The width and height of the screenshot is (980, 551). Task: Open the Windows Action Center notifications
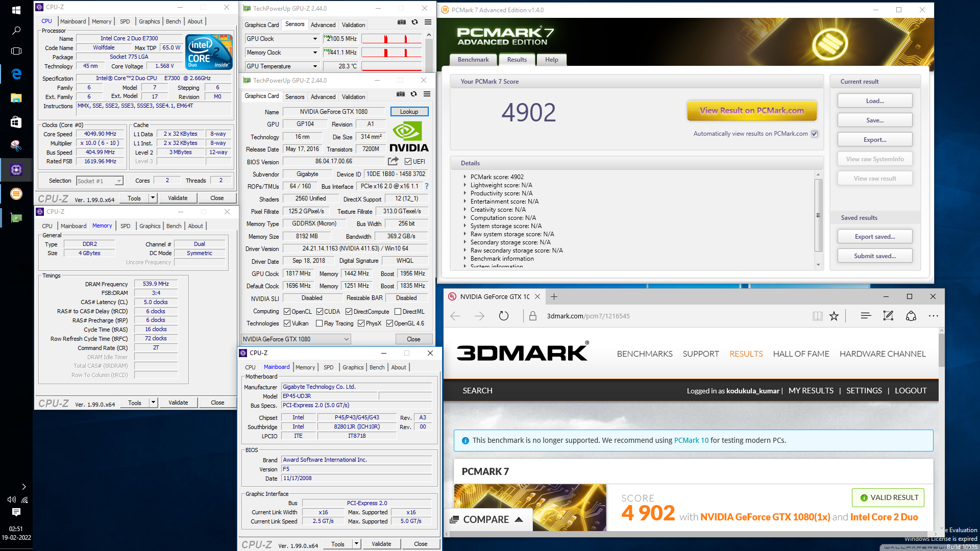[16, 512]
